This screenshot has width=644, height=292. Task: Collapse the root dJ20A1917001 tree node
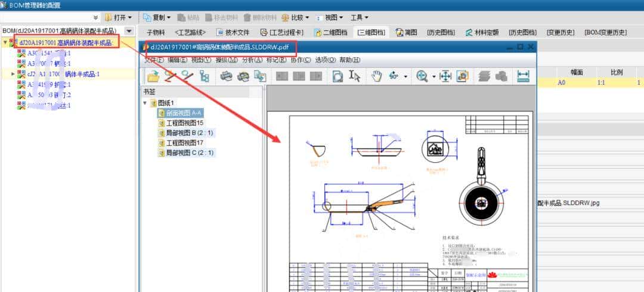5,42
